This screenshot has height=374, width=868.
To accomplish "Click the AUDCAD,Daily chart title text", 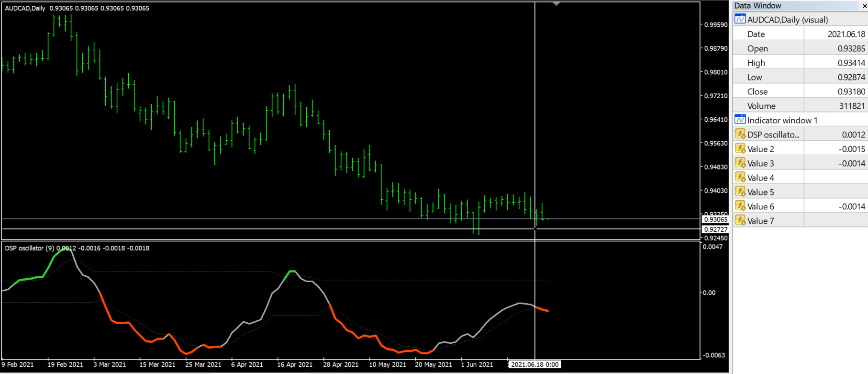I will (25, 8).
